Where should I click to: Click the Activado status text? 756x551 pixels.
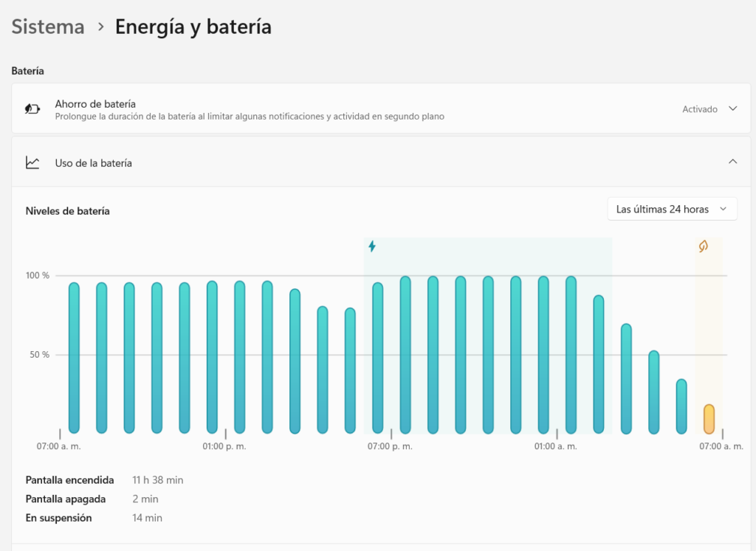coord(699,109)
